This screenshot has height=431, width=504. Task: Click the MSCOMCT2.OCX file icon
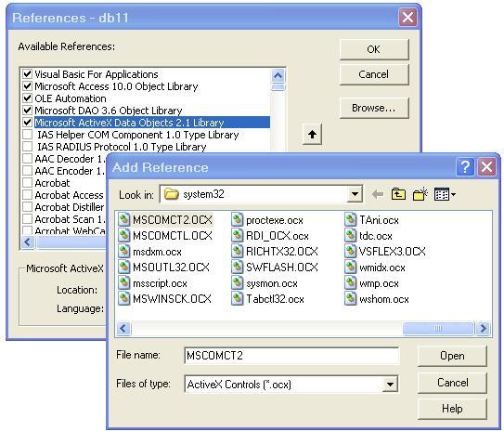(123, 220)
